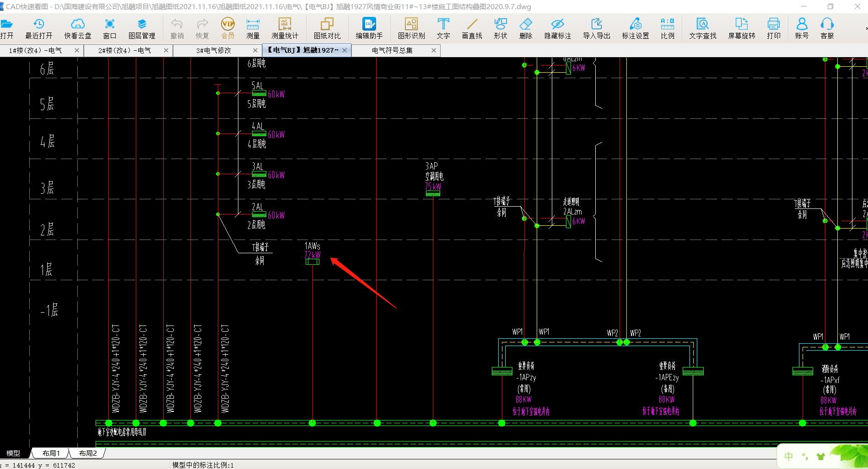The width and height of the screenshot is (868, 469).
Task: Undo with the 撤销 button
Action: coord(177,29)
